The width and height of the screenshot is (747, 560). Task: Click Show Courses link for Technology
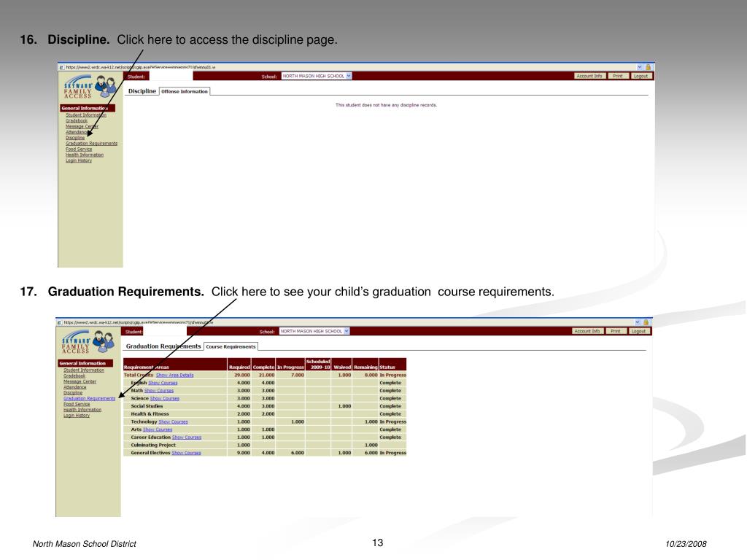click(x=173, y=422)
